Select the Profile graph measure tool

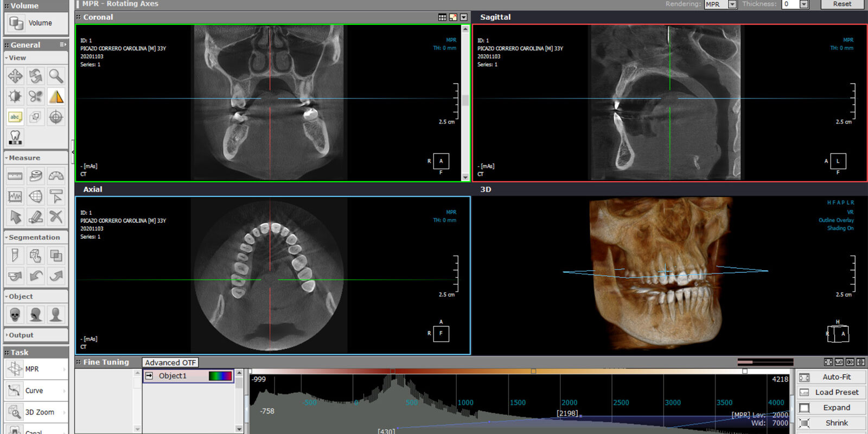(x=15, y=196)
